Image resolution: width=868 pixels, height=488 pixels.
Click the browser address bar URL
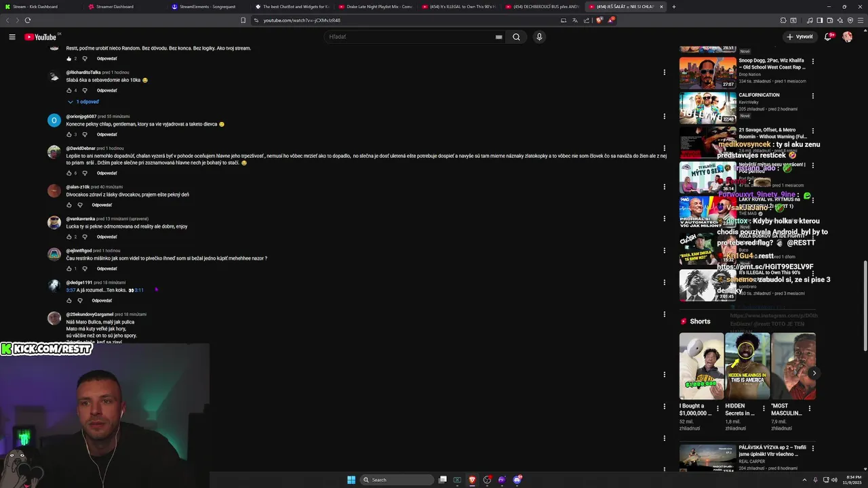coord(302,20)
